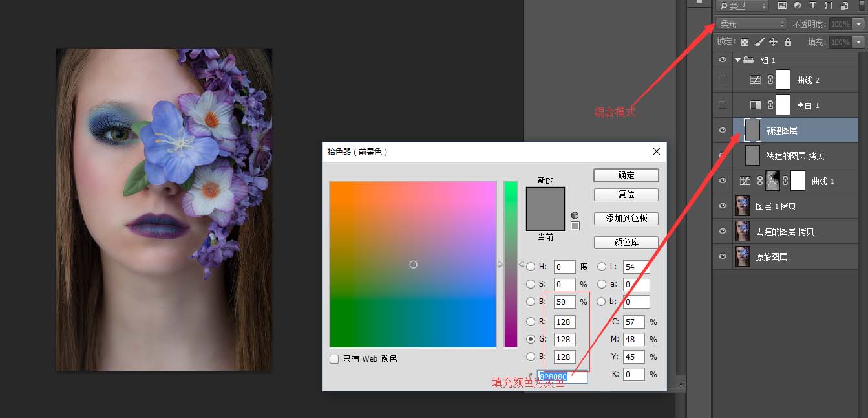Click the lock image pixels brush icon
Screen dimensions: 868x418
tap(759, 42)
